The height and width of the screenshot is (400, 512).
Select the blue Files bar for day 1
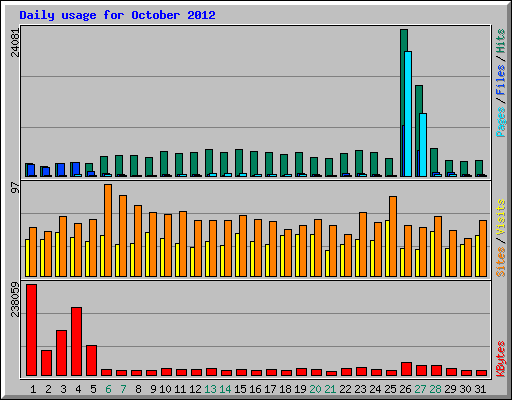click(31, 170)
